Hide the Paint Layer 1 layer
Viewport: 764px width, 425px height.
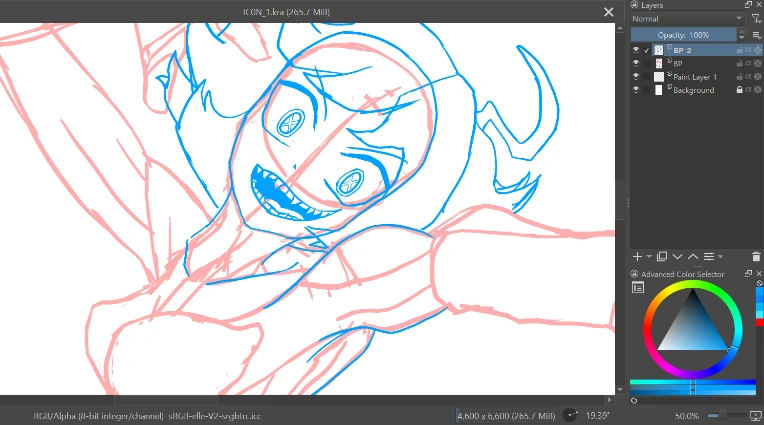[636, 76]
